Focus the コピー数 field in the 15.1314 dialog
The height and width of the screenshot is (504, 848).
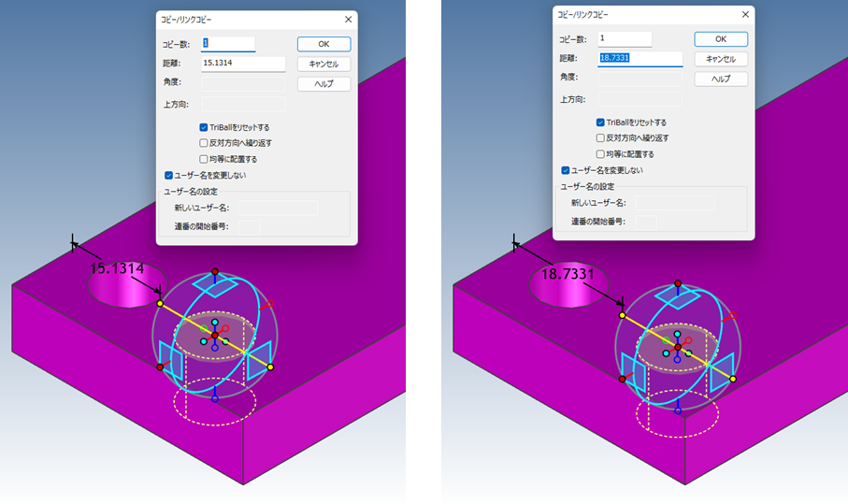[228, 44]
